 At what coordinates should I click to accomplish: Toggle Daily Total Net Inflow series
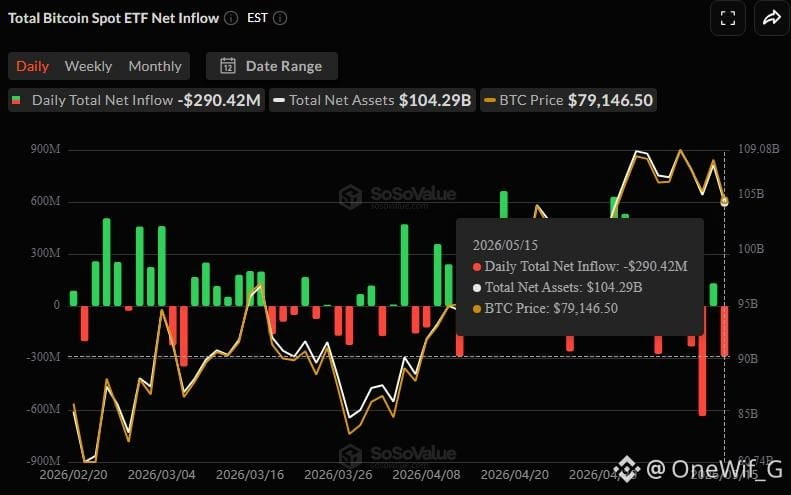(x=136, y=100)
